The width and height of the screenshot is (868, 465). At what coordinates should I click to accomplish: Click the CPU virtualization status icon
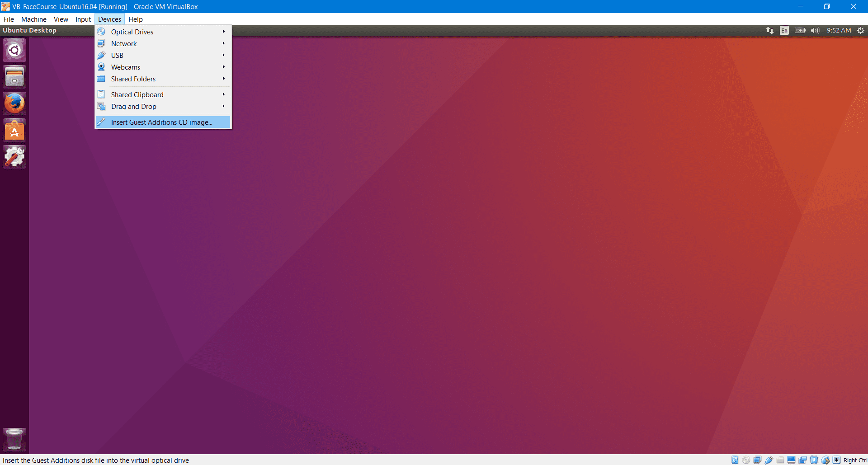point(814,460)
